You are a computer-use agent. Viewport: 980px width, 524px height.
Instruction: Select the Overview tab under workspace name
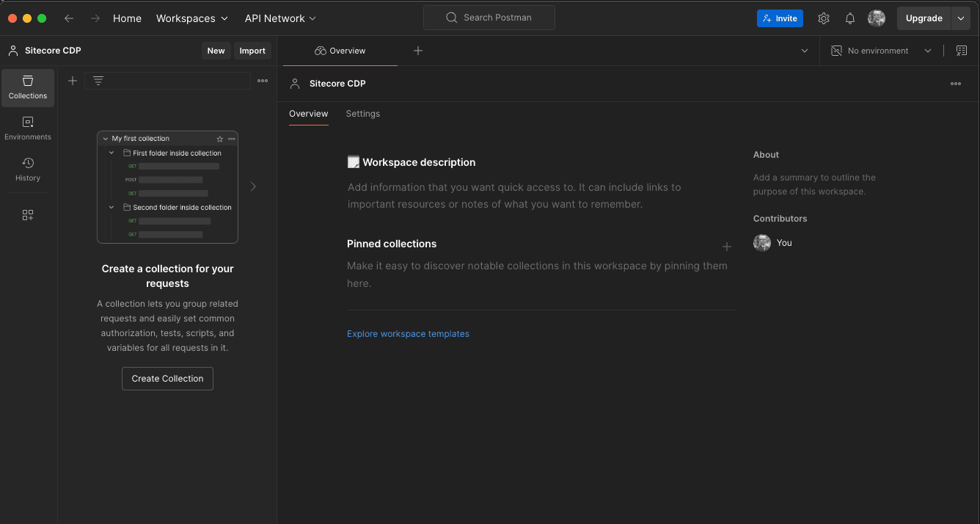(308, 114)
